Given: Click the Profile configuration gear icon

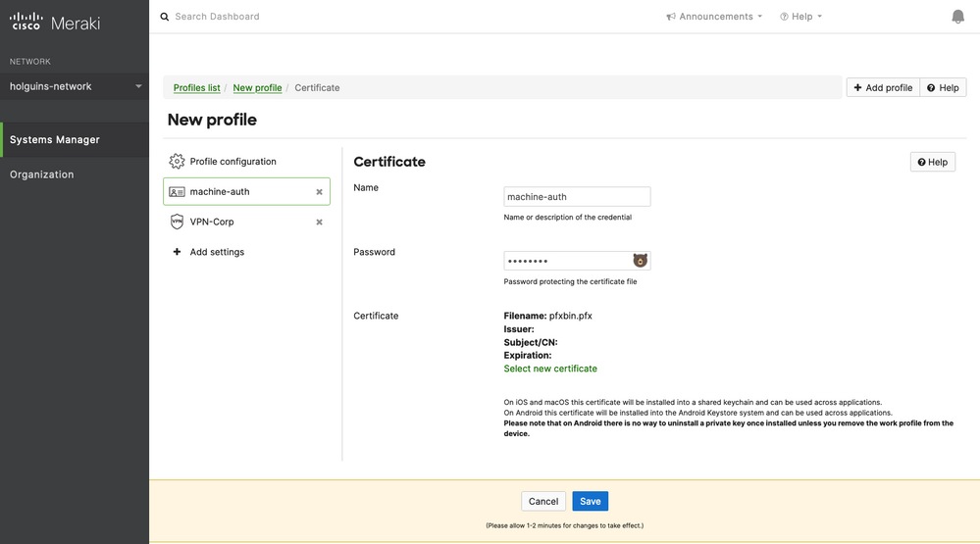Looking at the screenshot, I should click(177, 162).
